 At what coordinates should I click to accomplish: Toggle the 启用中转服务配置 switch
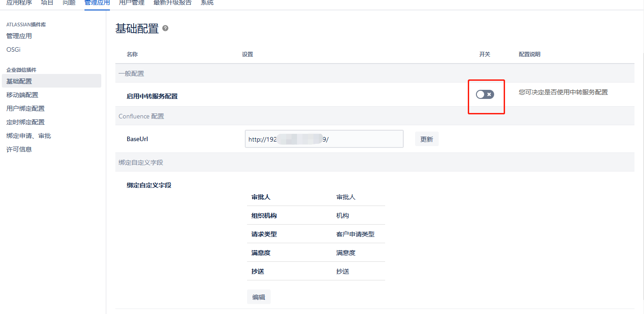tap(485, 94)
